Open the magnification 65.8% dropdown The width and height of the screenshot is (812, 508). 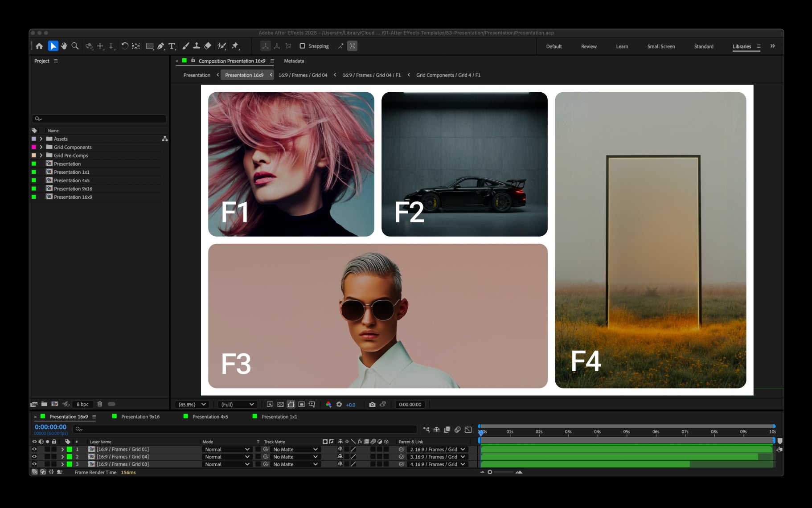click(192, 405)
